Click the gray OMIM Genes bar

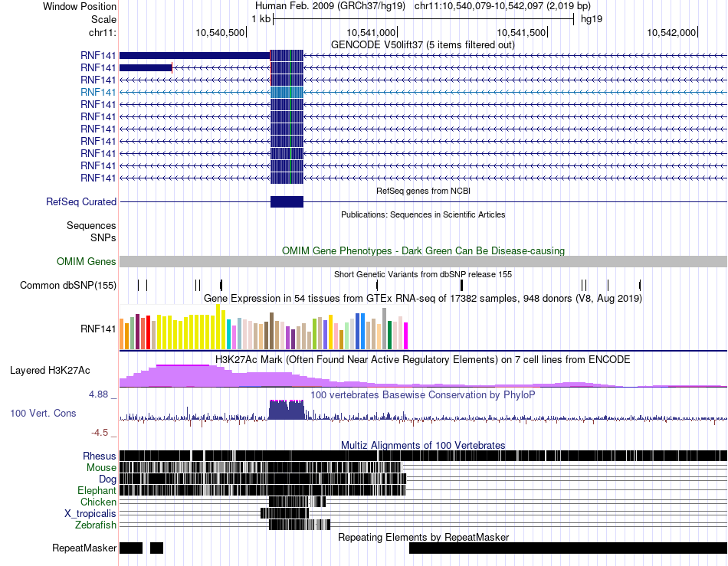pos(423,262)
